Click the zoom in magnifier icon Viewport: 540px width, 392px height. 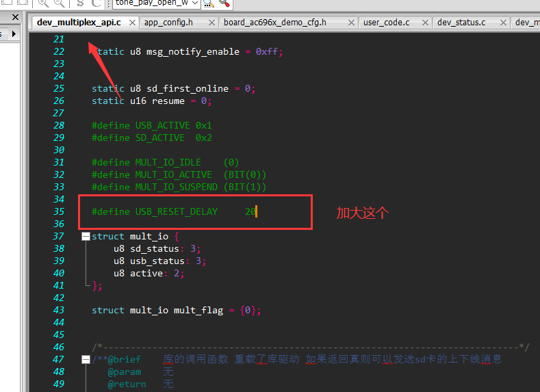[43, 3]
